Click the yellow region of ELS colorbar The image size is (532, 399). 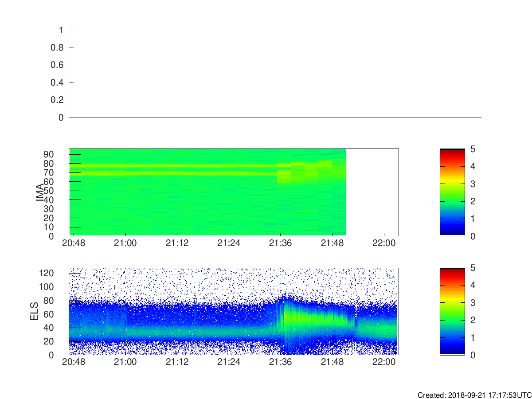point(452,301)
